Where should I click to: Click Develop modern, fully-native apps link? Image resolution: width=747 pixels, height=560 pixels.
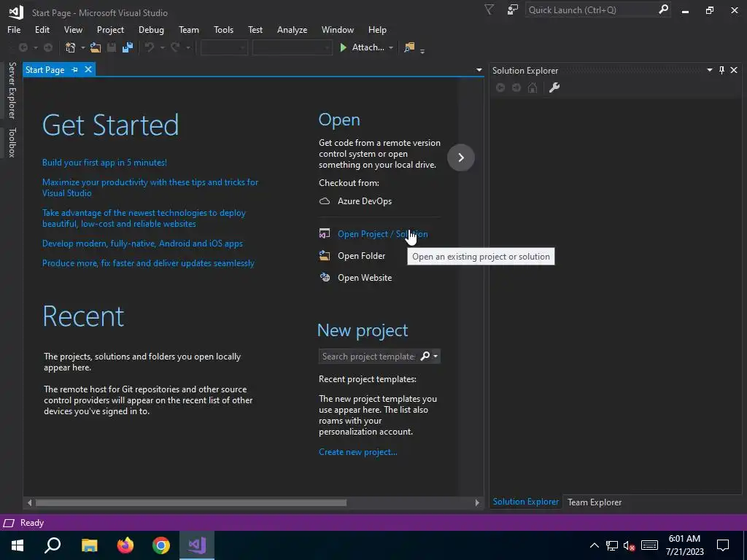(x=142, y=244)
